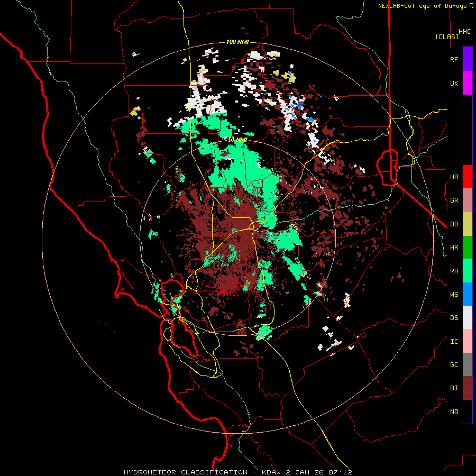Click the RF legend label

454,59
